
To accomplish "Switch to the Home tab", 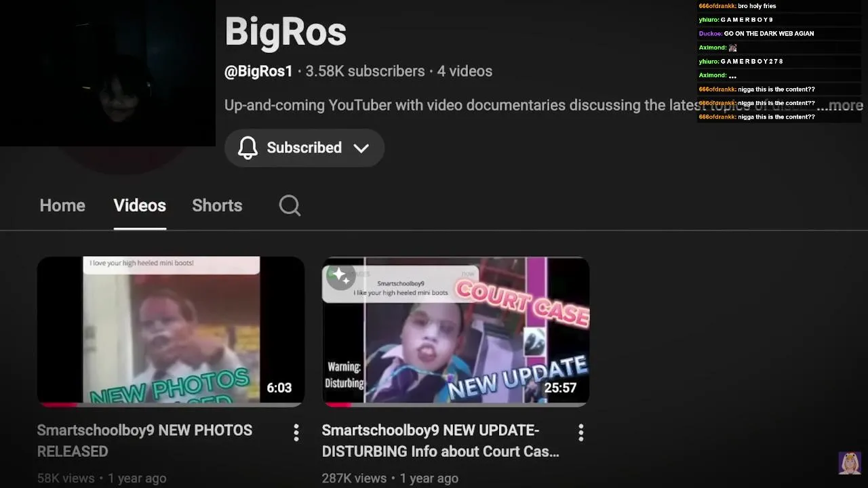I will 62,205.
